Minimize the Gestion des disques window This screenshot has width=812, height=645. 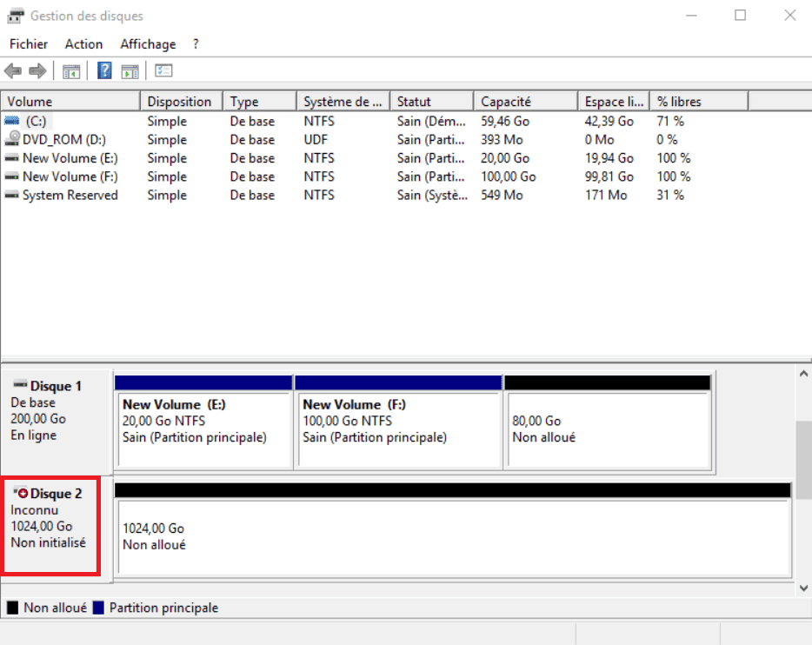tap(691, 16)
